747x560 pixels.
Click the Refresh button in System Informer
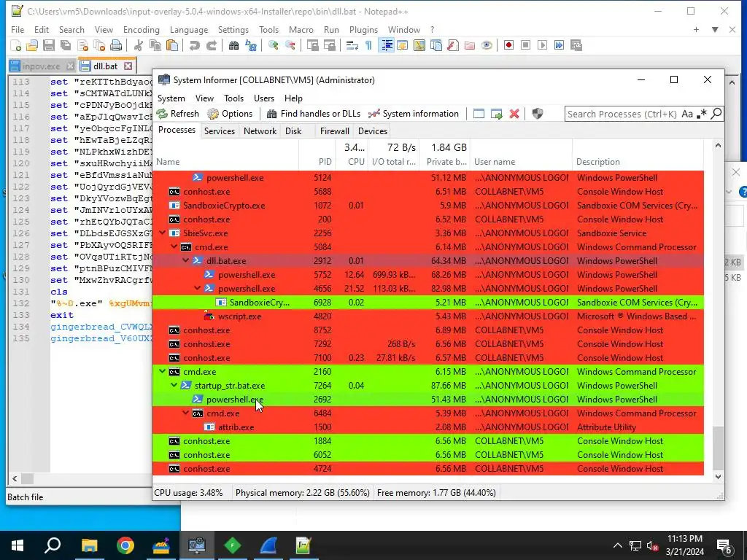pos(178,114)
